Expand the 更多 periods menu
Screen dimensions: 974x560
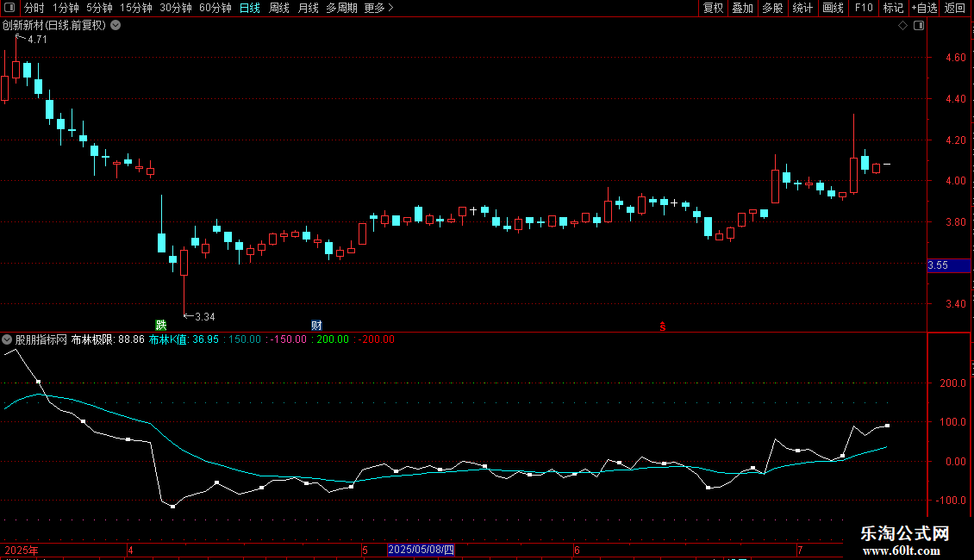[x=378, y=8]
